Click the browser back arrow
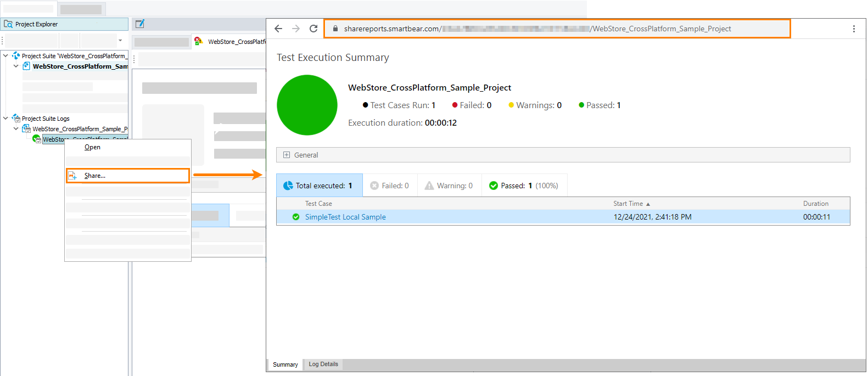Viewport: 868px width, 376px height. tap(278, 29)
